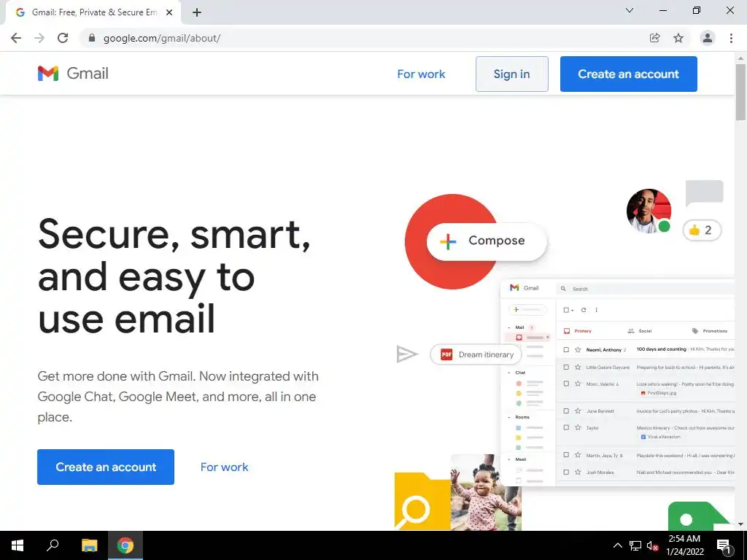Expand the tab search chevron

pyautogui.click(x=630, y=10)
